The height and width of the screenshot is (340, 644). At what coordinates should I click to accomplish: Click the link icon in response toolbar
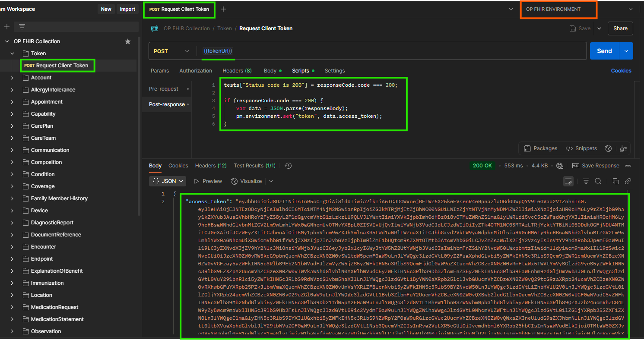[628, 181]
